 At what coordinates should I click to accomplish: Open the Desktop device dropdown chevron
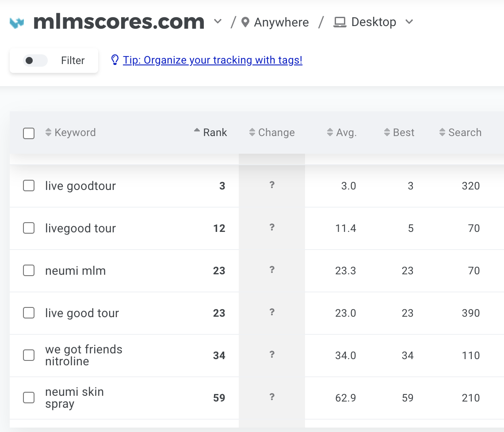[x=409, y=22]
